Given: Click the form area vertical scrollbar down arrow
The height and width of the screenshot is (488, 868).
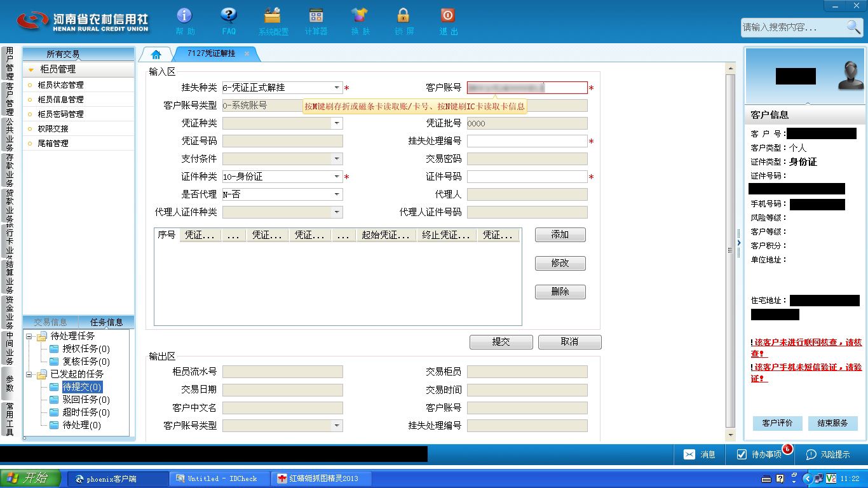Looking at the screenshot, I should [x=730, y=435].
